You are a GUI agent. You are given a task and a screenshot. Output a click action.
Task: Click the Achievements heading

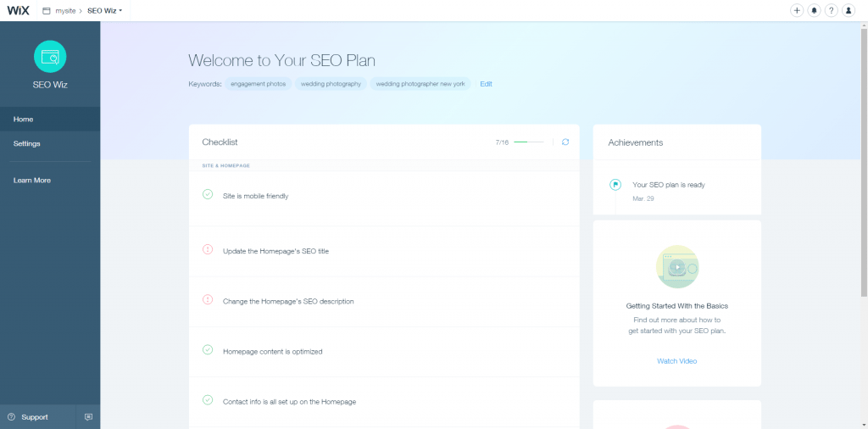pyautogui.click(x=636, y=142)
